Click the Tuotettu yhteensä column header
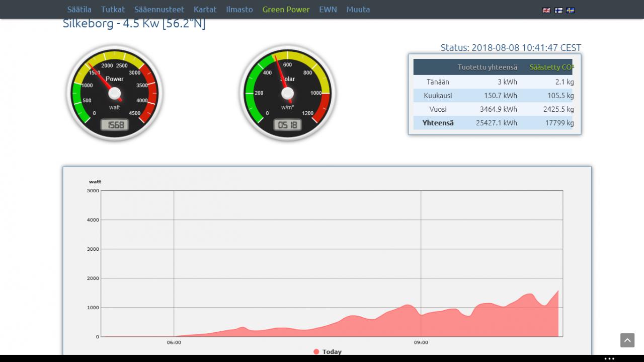Viewport: 644px width, 362px height. coord(488,67)
